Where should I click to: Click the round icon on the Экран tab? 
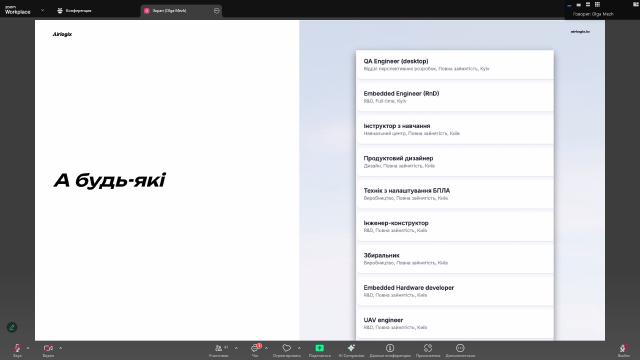click(x=216, y=11)
